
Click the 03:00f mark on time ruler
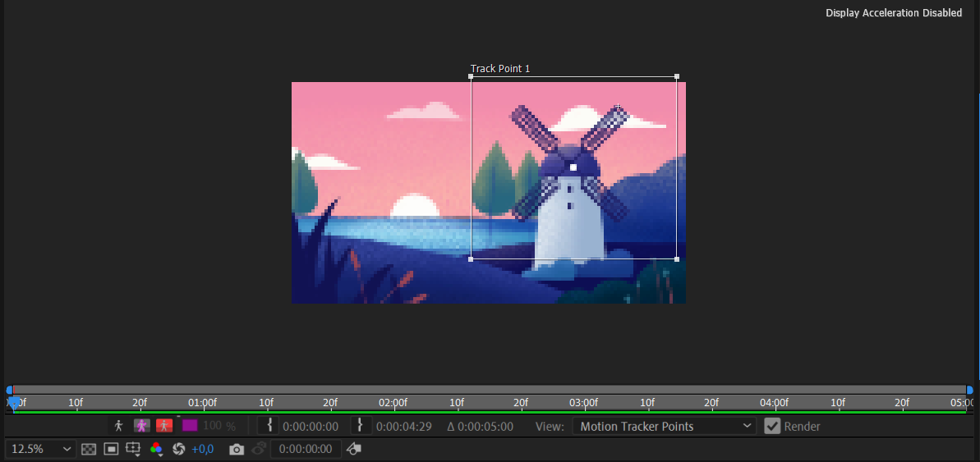[x=583, y=403]
